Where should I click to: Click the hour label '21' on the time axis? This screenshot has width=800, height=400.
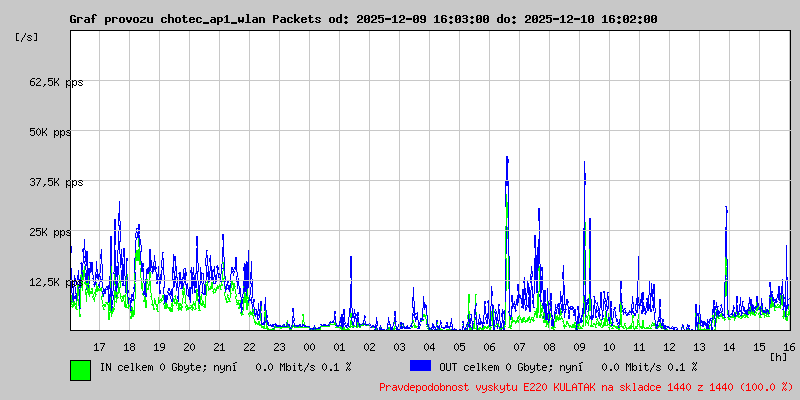[219, 347]
